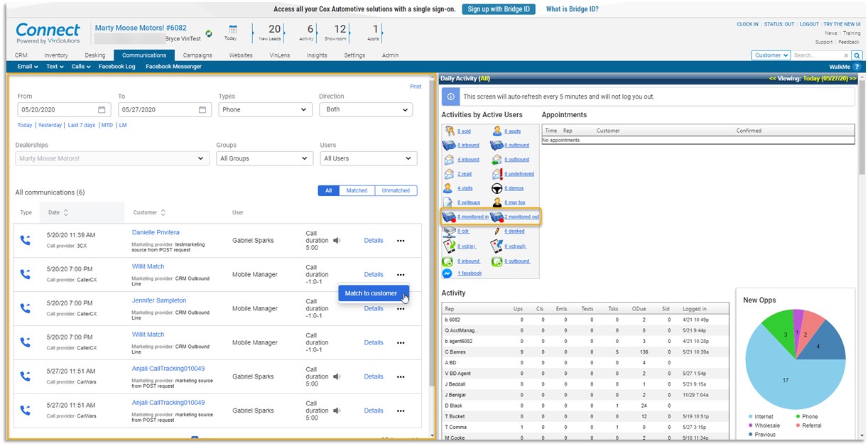
Task: Set the date range to Last 7 days
Action: coord(82,125)
